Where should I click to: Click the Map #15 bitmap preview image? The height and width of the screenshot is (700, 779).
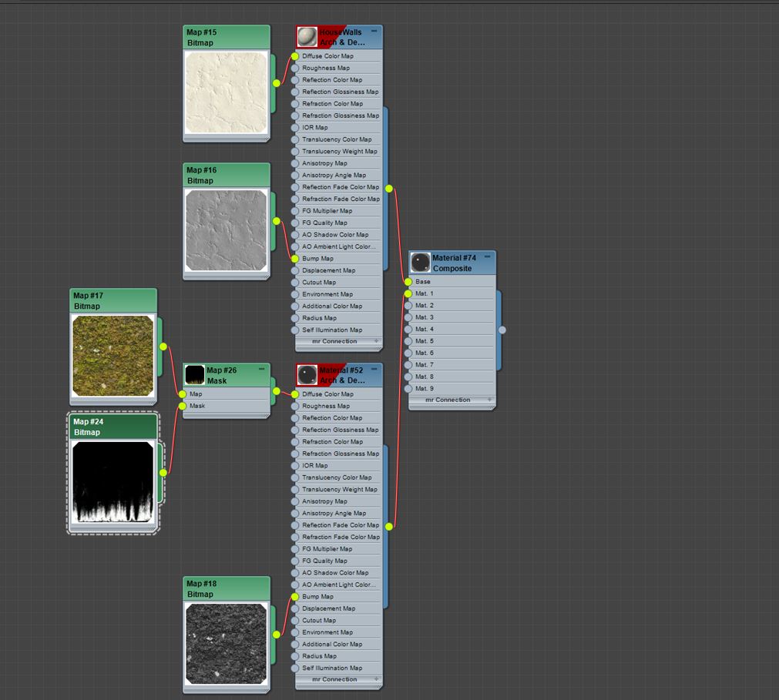(226, 92)
